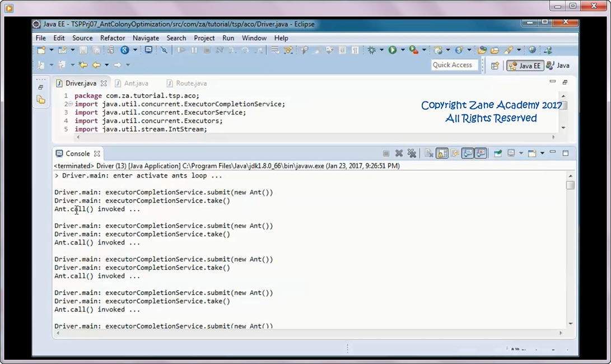The width and height of the screenshot is (611, 364).
Task: Toggle Show Console When Standard Out Changes
Action: click(x=468, y=153)
